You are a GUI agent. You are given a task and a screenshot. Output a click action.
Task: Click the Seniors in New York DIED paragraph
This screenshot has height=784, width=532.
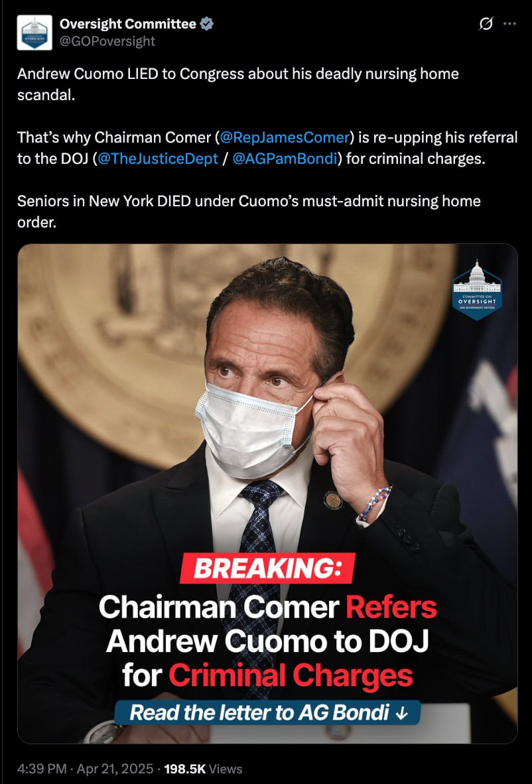[249, 212]
